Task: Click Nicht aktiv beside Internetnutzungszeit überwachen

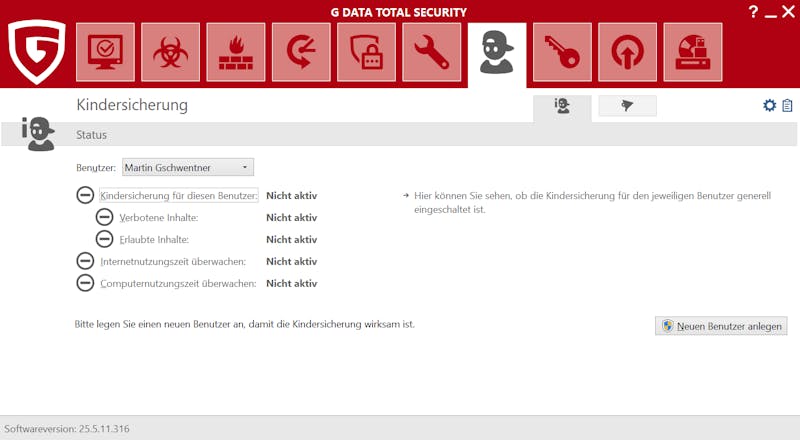Action: 292,261
